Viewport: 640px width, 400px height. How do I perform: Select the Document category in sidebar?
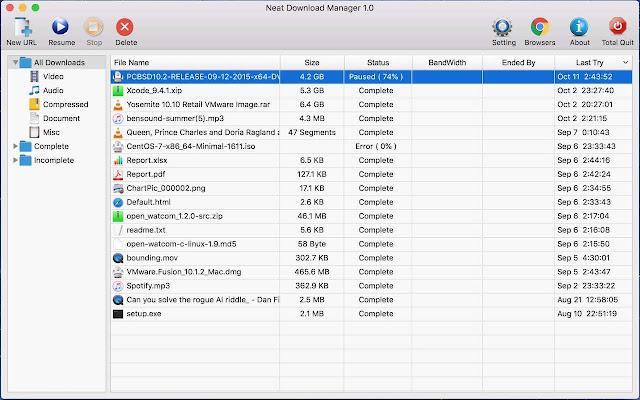(61, 118)
